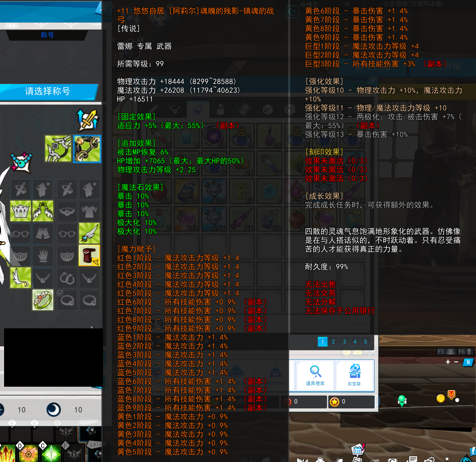Go to inventory page 5
The width and height of the screenshot is (476, 462).
[365, 342]
